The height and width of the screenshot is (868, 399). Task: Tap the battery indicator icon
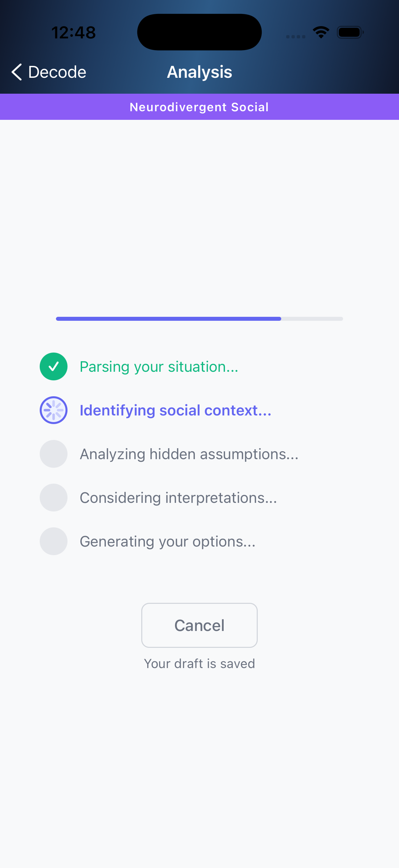[350, 32]
